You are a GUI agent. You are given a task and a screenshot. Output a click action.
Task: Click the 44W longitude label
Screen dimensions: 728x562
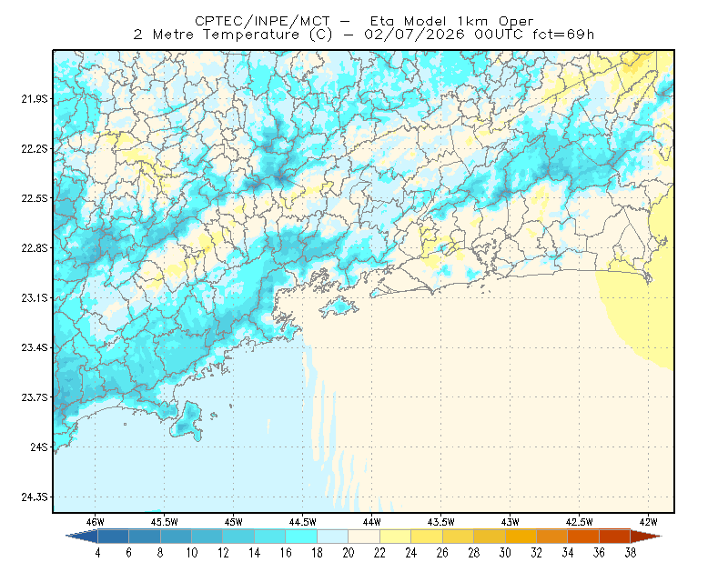371,522
